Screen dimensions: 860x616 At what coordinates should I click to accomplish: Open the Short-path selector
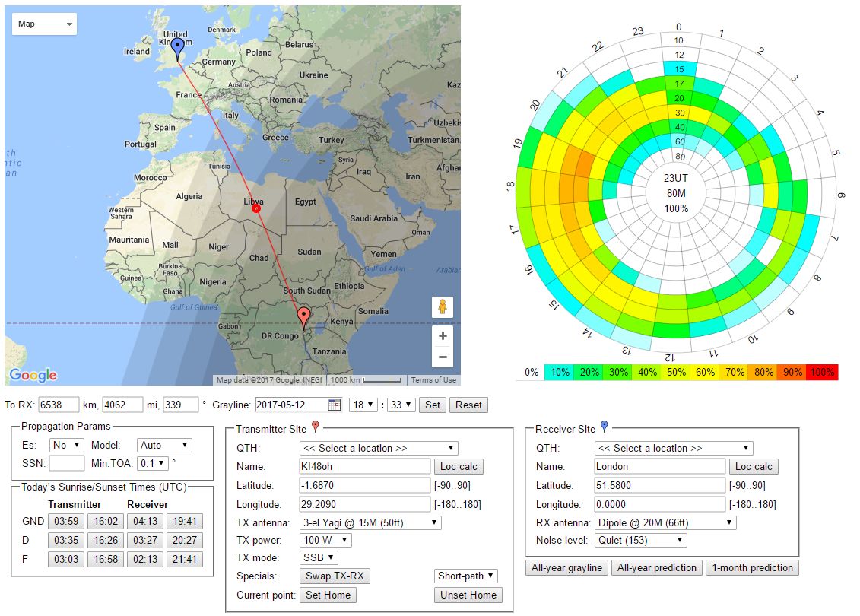(x=466, y=576)
